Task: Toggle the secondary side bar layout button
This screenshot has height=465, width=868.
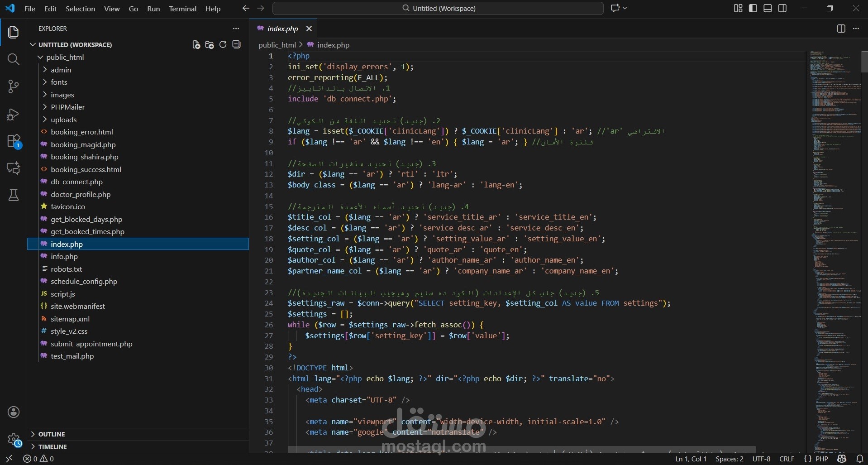Action: pos(782,8)
